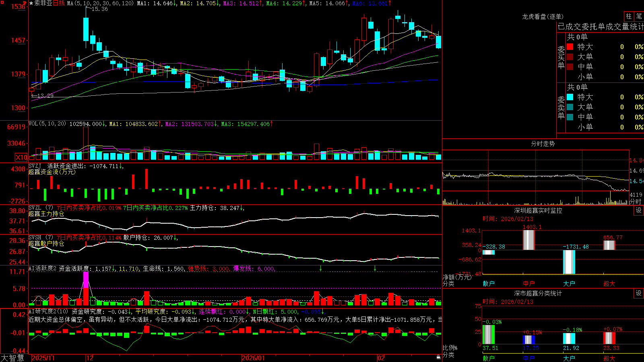
Task: Click the AI活跃度2 indicator label
Action: pos(43,268)
